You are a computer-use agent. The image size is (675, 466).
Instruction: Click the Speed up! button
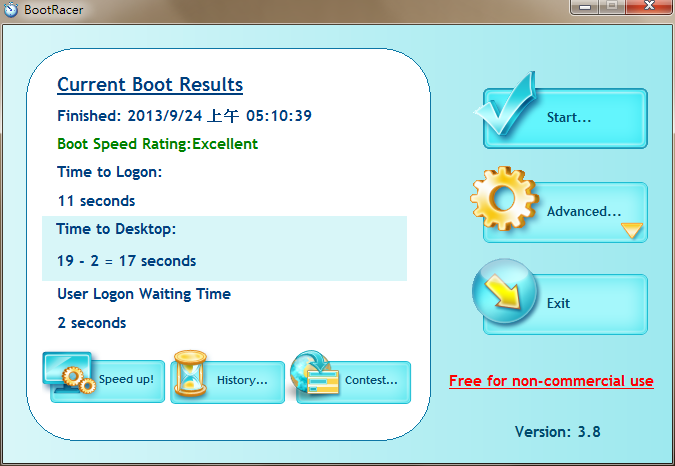(x=108, y=381)
